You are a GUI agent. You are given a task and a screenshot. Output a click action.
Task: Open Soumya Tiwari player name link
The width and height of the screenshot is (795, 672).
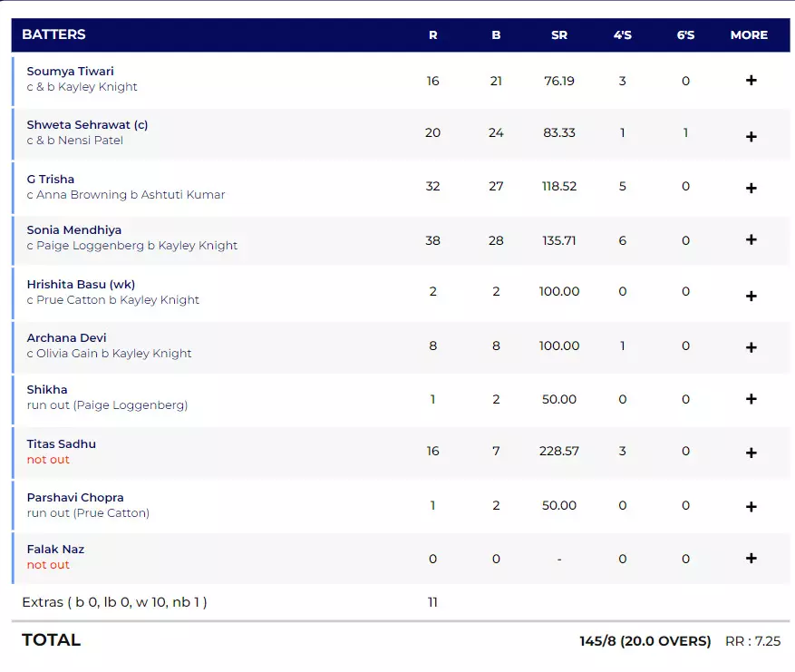tap(71, 72)
